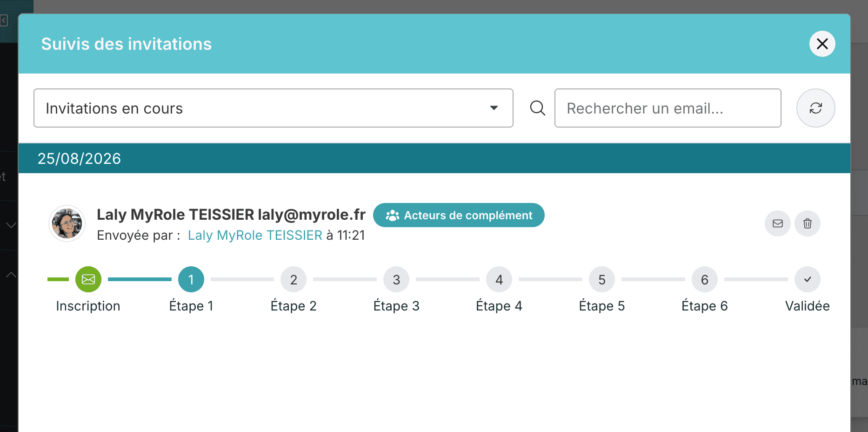
Task: Click the Étape 6 label
Action: [705, 306]
